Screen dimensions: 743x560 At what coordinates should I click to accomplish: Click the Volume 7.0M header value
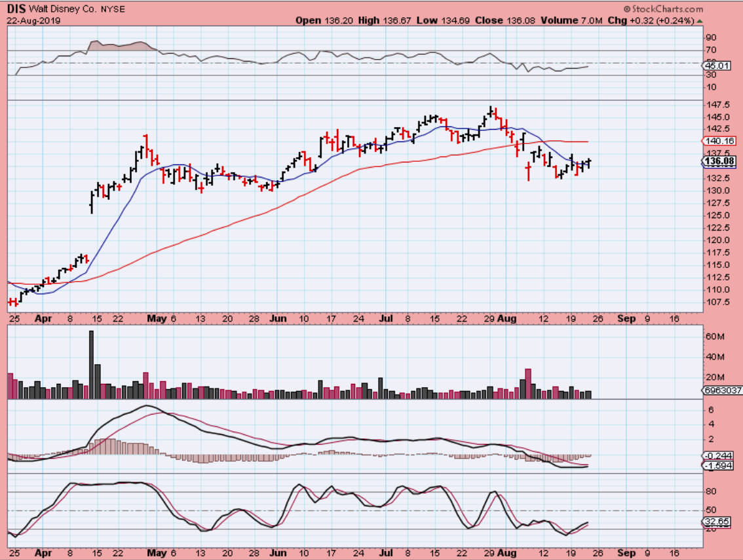(x=571, y=20)
